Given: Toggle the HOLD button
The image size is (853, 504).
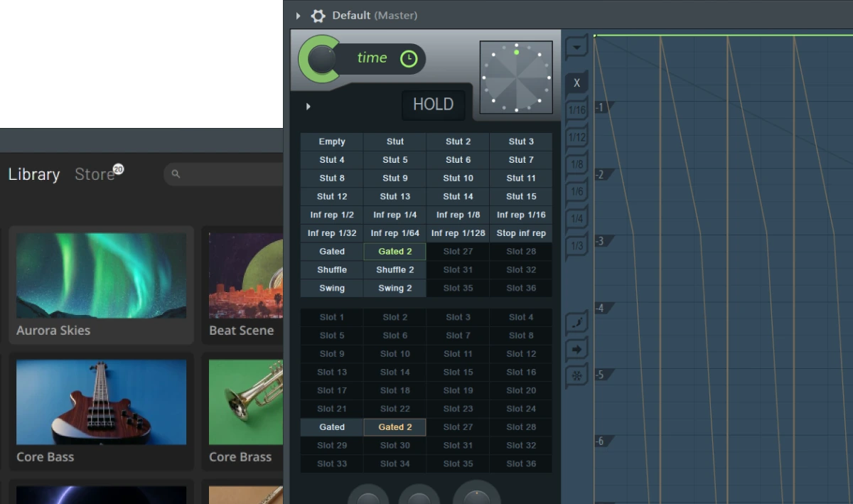Looking at the screenshot, I should click(433, 104).
